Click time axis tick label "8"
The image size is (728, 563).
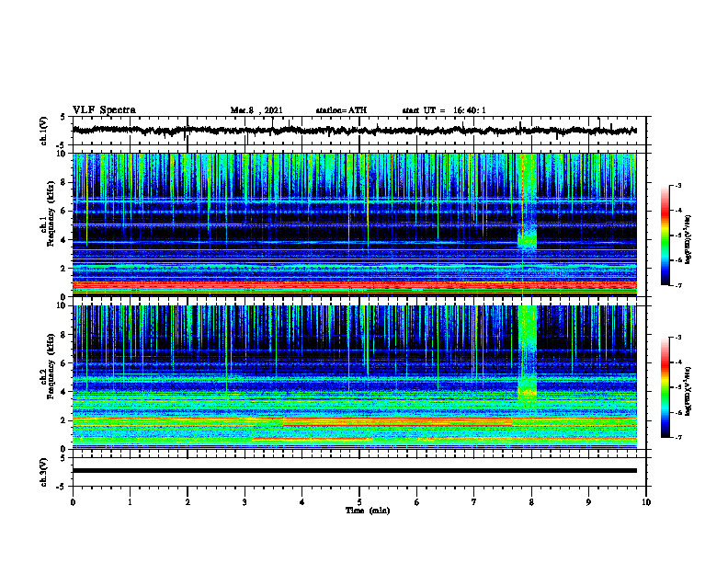tap(531, 502)
